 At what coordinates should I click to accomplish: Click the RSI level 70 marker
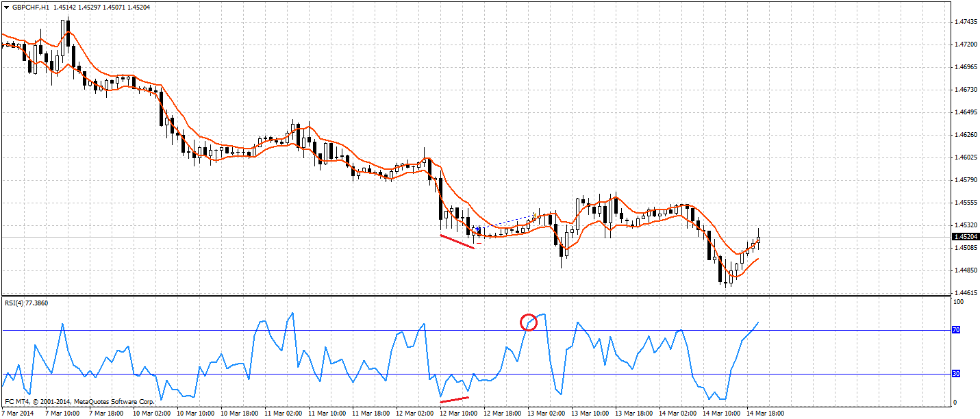(x=956, y=330)
